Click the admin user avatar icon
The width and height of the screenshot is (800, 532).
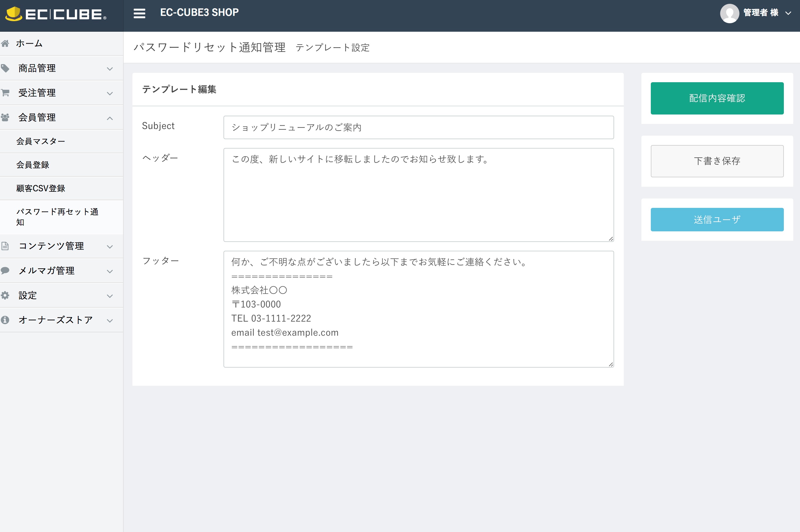[x=730, y=14]
